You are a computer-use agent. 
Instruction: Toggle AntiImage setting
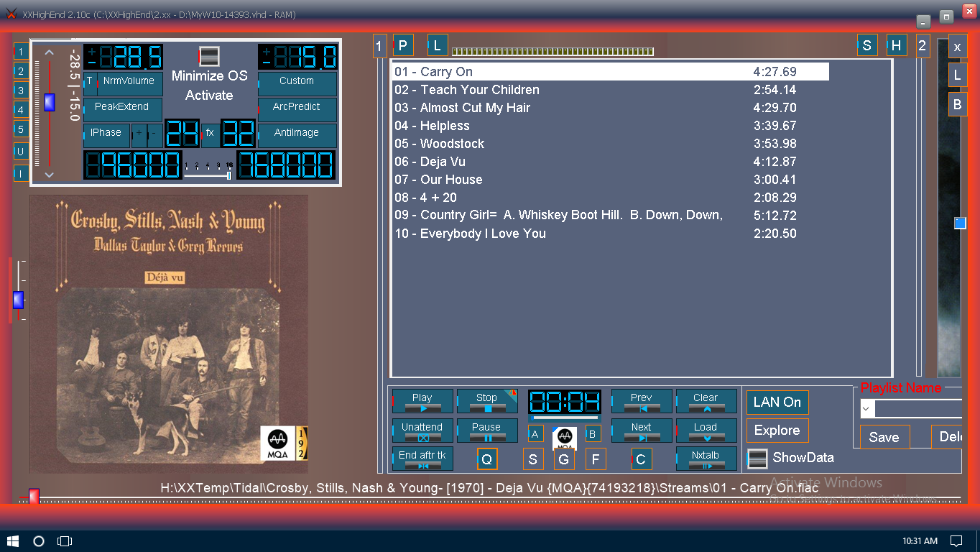click(297, 136)
